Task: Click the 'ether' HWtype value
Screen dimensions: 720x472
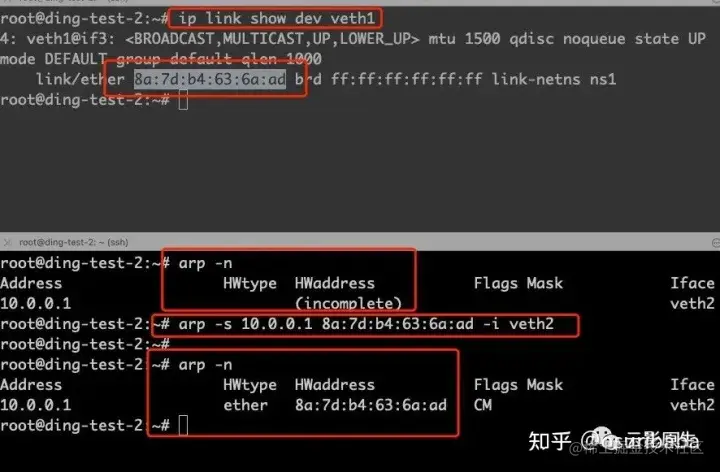Action: pos(245,405)
